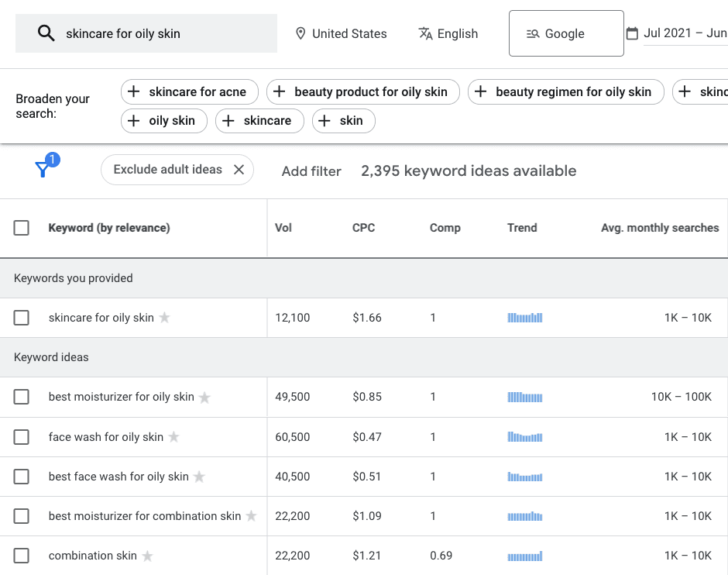Click the skincare for oily skin search field
The height and width of the screenshot is (575, 728).
(x=146, y=33)
